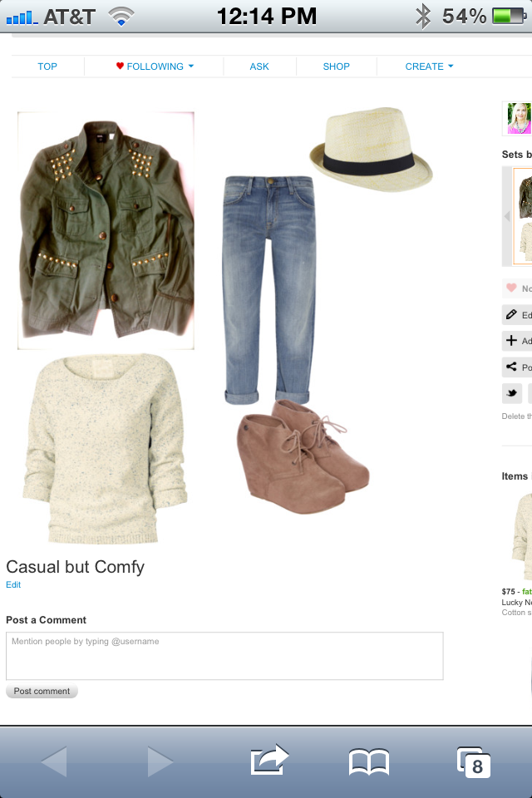Click the share icon button in sidebar
This screenshot has height=798, width=532.
coord(517,367)
